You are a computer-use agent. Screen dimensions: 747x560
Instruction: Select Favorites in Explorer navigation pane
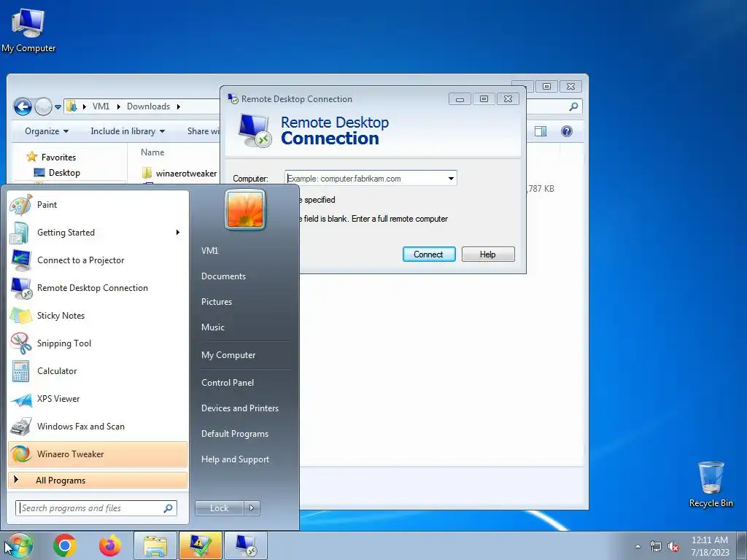(58, 157)
